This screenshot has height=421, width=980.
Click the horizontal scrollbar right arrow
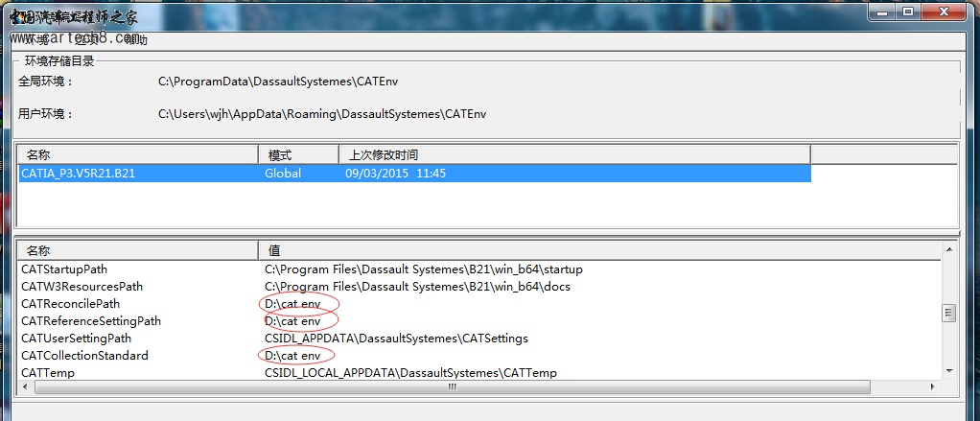click(x=932, y=387)
